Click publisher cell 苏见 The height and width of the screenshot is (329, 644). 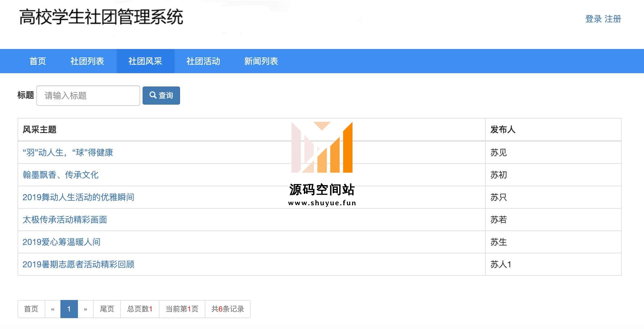[553, 152]
